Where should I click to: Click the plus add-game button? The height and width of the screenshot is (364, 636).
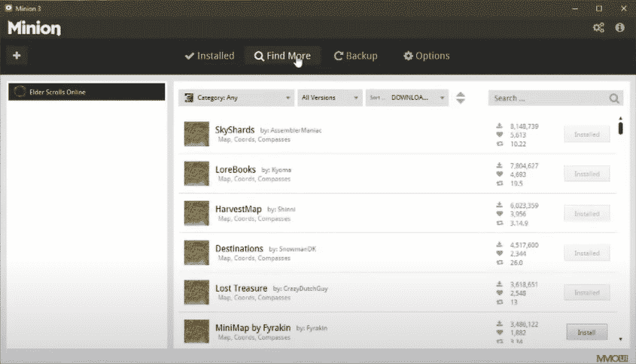[17, 56]
